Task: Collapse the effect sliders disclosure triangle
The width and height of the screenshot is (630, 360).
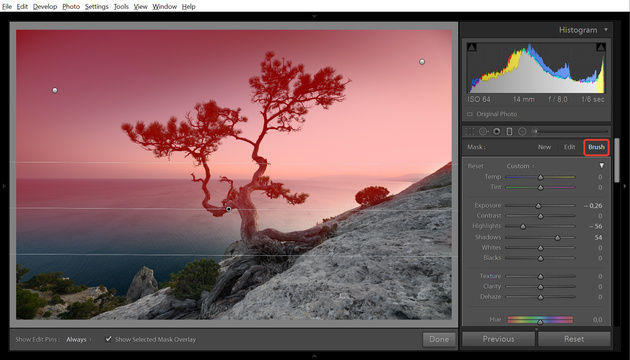Action: [x=601, y=166]
